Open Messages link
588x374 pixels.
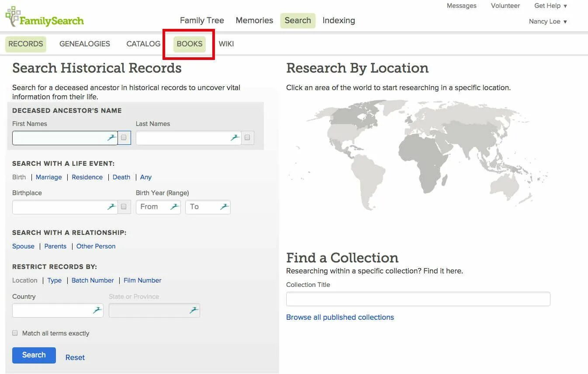click(x=461, y=6)
